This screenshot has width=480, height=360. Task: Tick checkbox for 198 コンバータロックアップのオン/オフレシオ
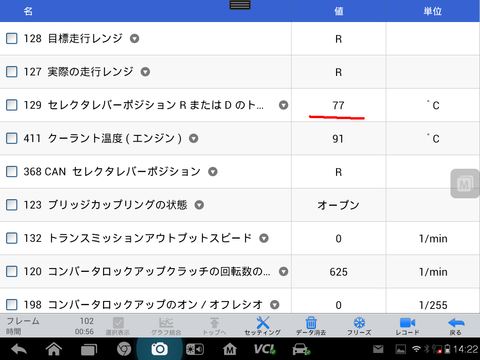pyautogui.click(x=12, y=304)
